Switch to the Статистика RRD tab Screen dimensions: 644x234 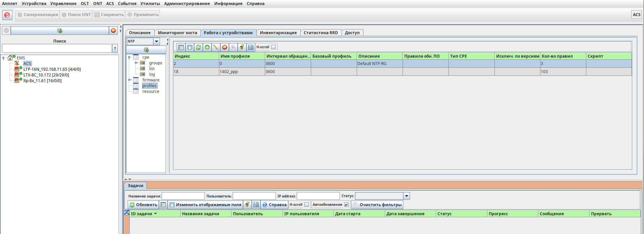coord(321,33)
